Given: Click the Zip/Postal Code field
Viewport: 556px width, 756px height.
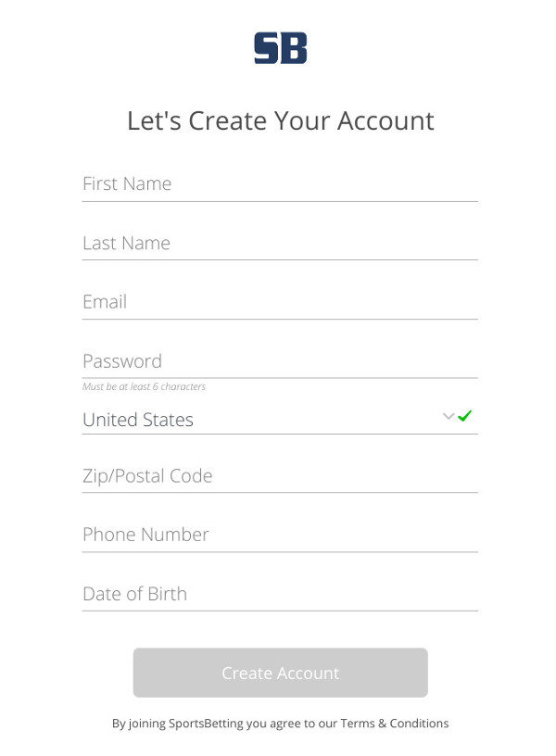Looking at the screenshot, I should 280,476.
